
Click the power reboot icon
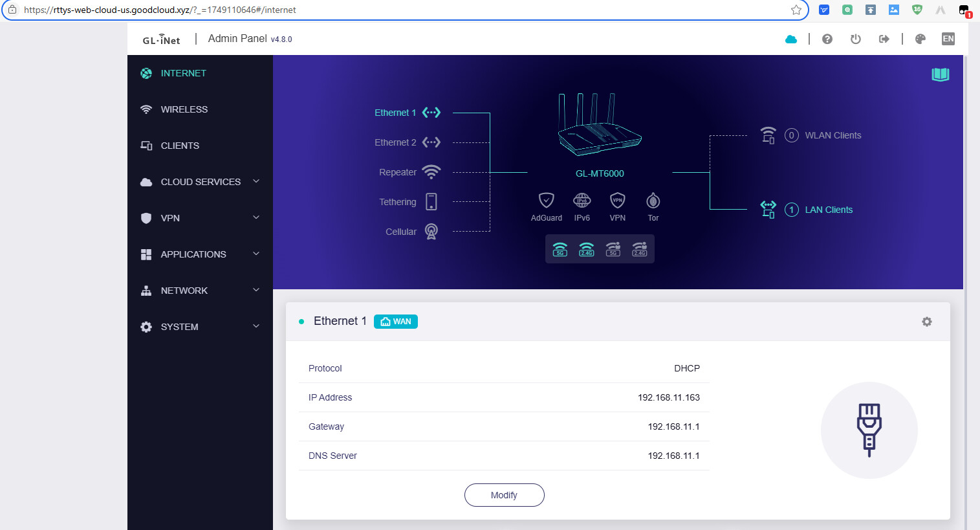pyautogui.click(x=855, y=39)
